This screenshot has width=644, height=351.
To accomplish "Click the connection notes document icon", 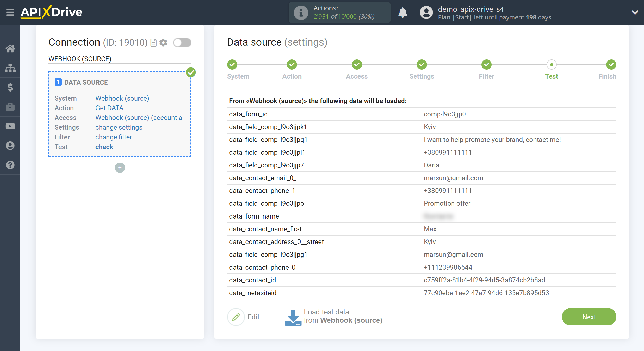I will pyautogui.click(x=153, y=43).
